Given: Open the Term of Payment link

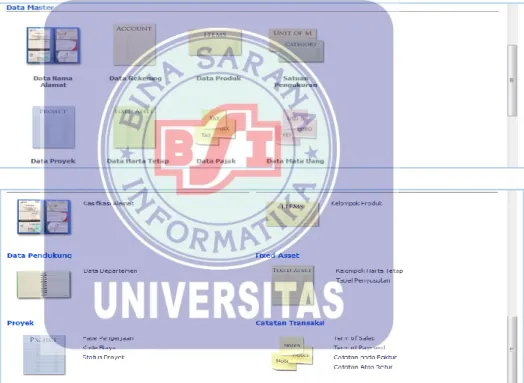Looking at the screenshot, I should pyautogui.click(x=359, y=348).
